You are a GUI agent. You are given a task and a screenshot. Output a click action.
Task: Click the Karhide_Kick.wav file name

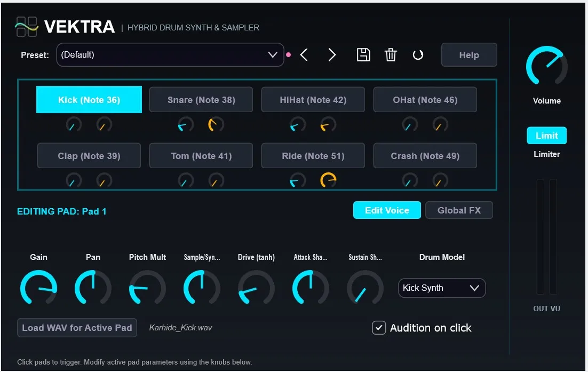click(x=180, y=328)
